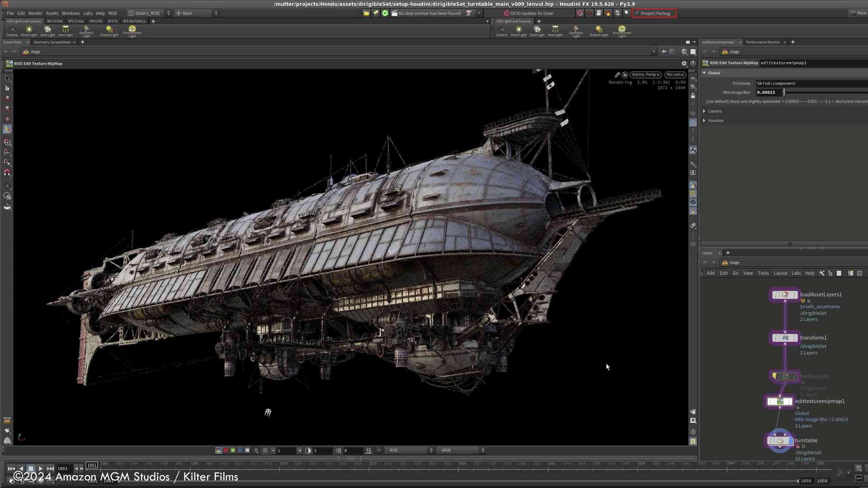This screenshot has height=488, width=868.
Task: Create a Camera using the shelf tool
Action: point(12,29)
